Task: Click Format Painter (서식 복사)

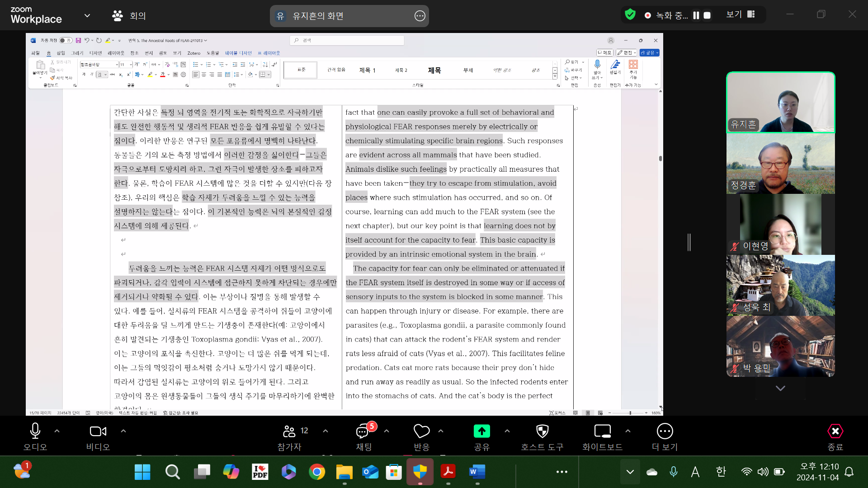Action: [x=61, y=78]
